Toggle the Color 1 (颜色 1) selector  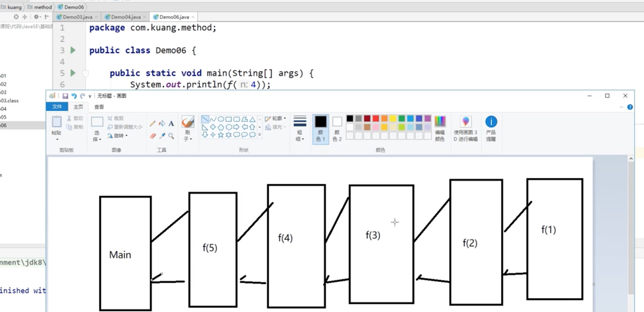click(x=320, y=129)
